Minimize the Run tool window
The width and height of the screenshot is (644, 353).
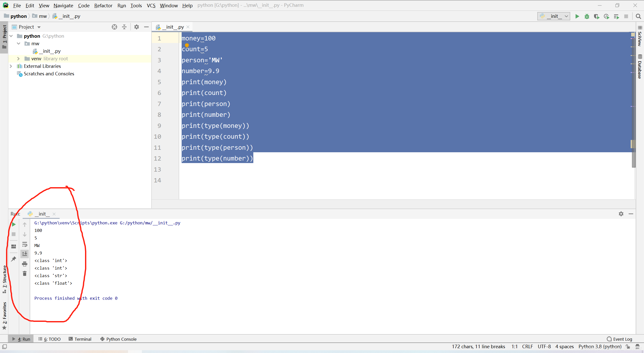point(631,214)
